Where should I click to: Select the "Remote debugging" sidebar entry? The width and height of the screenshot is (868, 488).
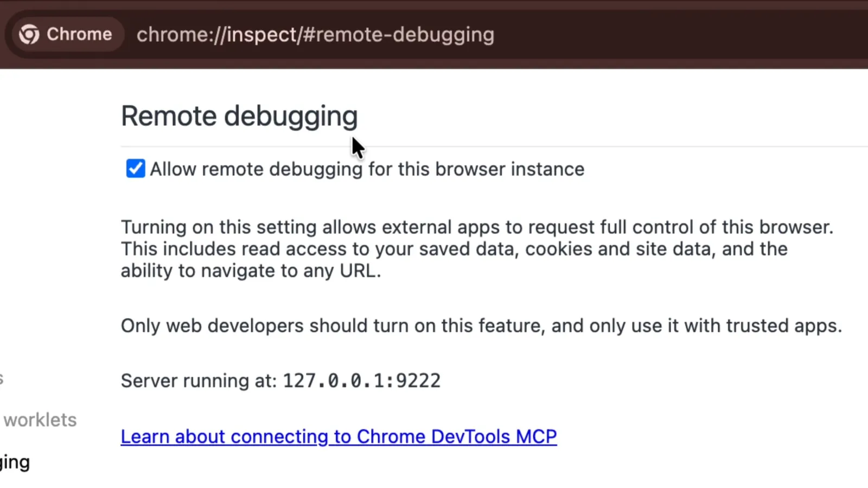15,461
